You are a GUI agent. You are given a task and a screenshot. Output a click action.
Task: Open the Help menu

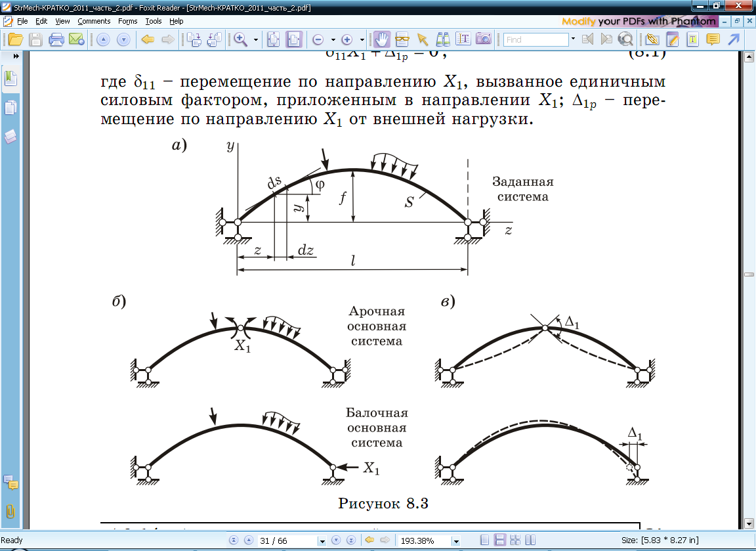pyautogui.click(x=176, y=21)
